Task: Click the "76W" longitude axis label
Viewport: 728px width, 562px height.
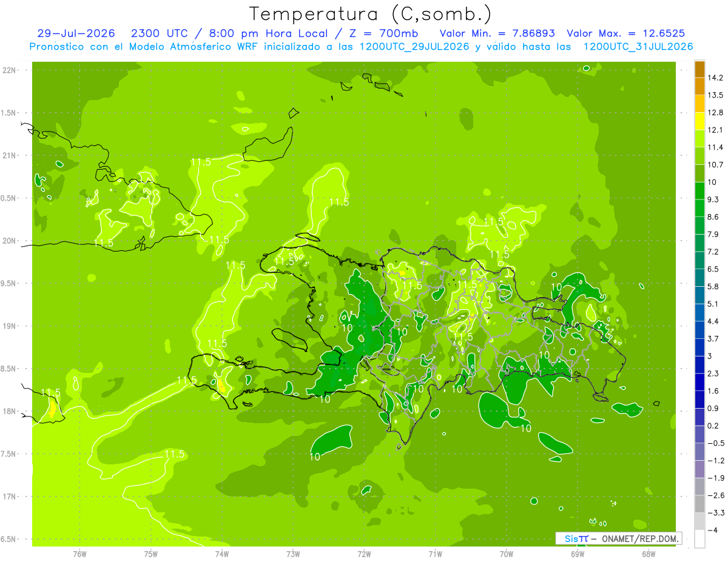Action: coord(79,554)
